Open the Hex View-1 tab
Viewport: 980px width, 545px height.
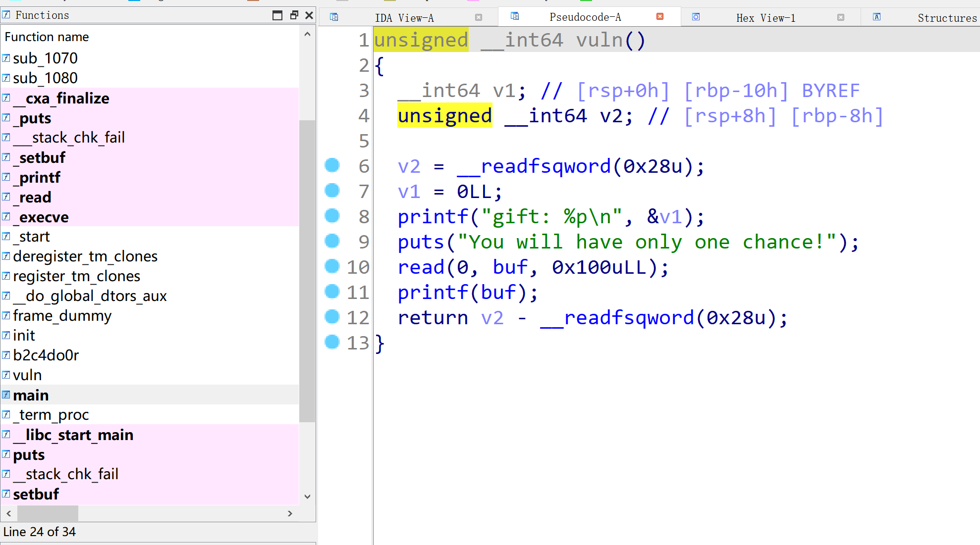point(765,18)
